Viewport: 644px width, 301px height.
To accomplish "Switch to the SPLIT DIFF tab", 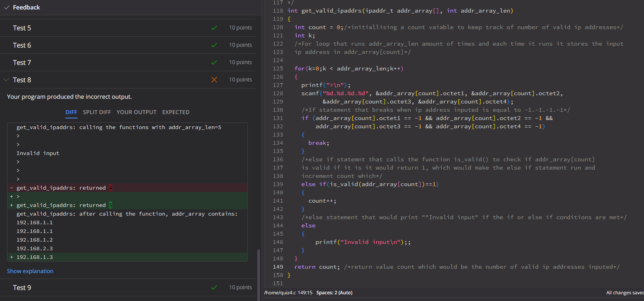I will click(x=97, y=112).
